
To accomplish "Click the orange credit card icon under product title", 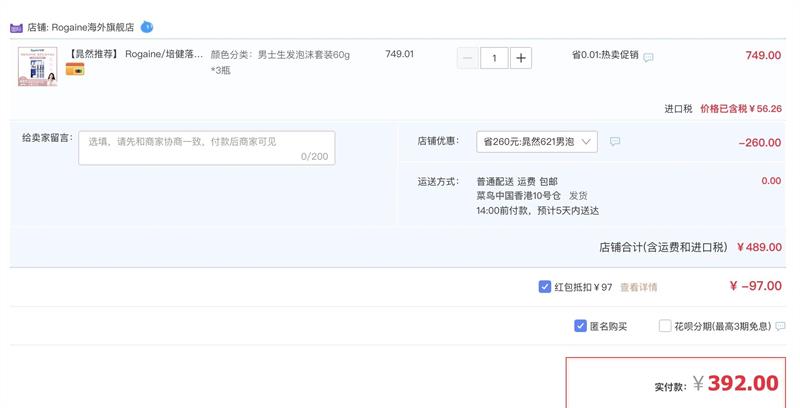I will 74,70.
